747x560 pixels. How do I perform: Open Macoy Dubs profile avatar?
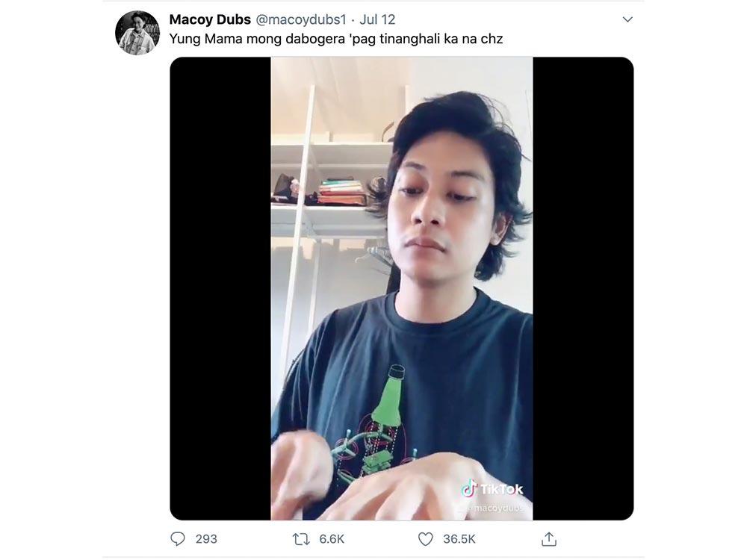pyautogui.click(x=137, y=33)
